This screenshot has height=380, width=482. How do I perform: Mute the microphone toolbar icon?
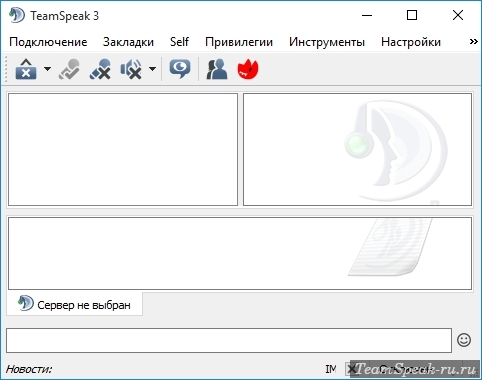(x=100, y=69)
